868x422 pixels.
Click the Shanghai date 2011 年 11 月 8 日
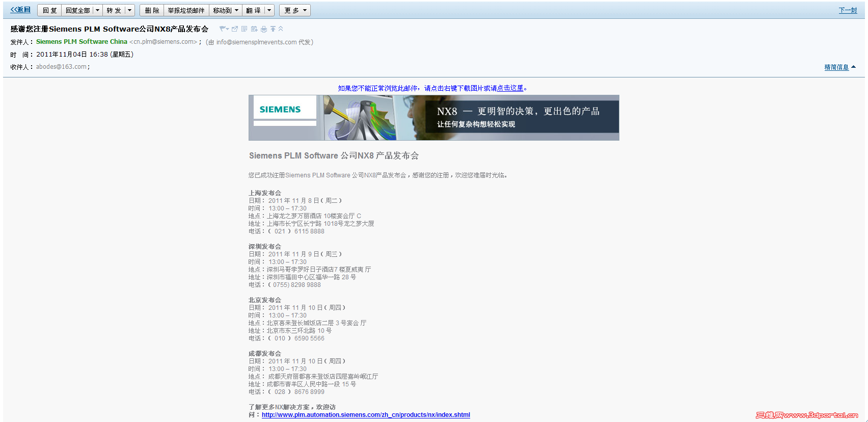point(294,201)
